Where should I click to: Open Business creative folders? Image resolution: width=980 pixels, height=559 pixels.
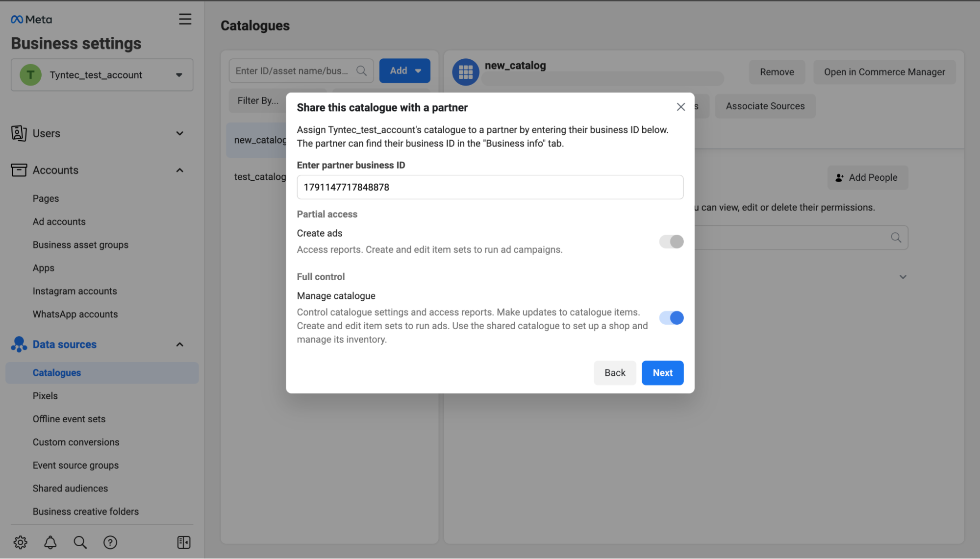(86, 511)
